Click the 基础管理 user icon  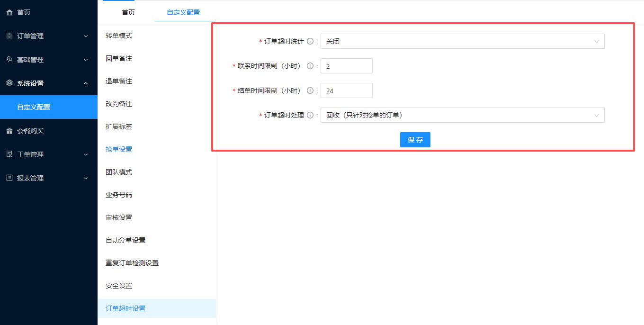point(9,60)
